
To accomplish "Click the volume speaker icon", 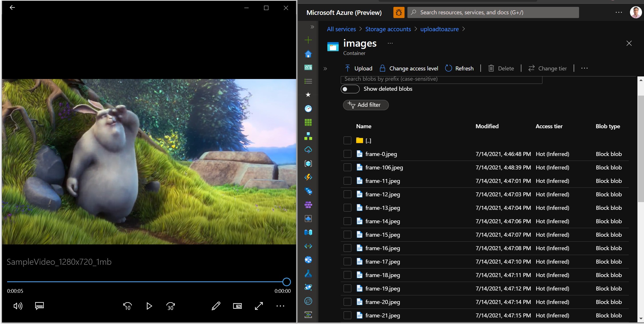I will (x=18, y=306).
